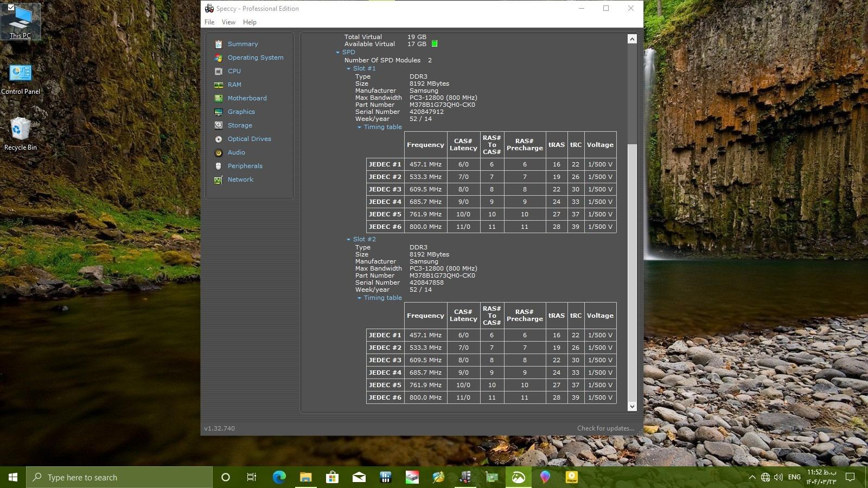Open the File menu
868x488 pixels.
pyautogui.click(x=209, y=22)
